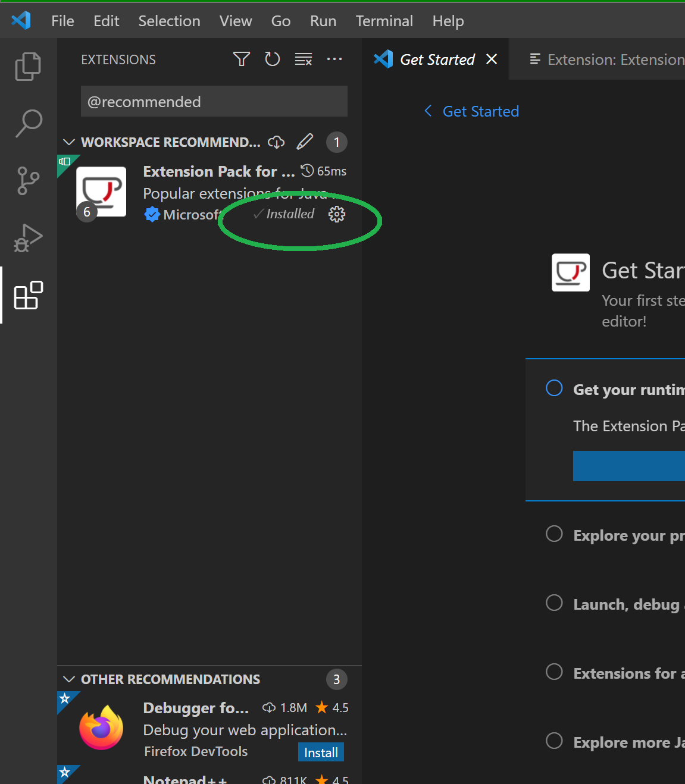Collapse Workspace Recommendations section
685x784 pixels.
(69, 142)
